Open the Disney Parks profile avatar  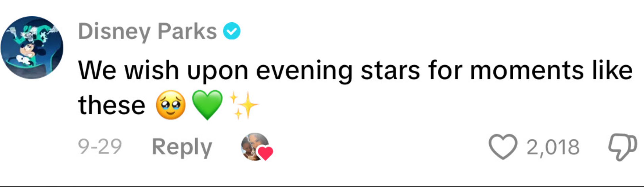point(32,47)
